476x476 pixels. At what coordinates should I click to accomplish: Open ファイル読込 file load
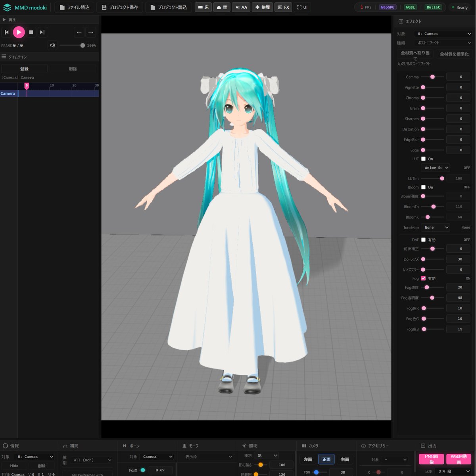[74, 7]
